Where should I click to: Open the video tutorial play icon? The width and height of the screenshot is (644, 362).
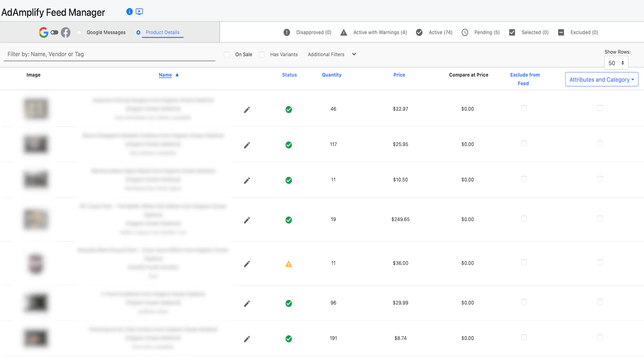coord(139,12)
